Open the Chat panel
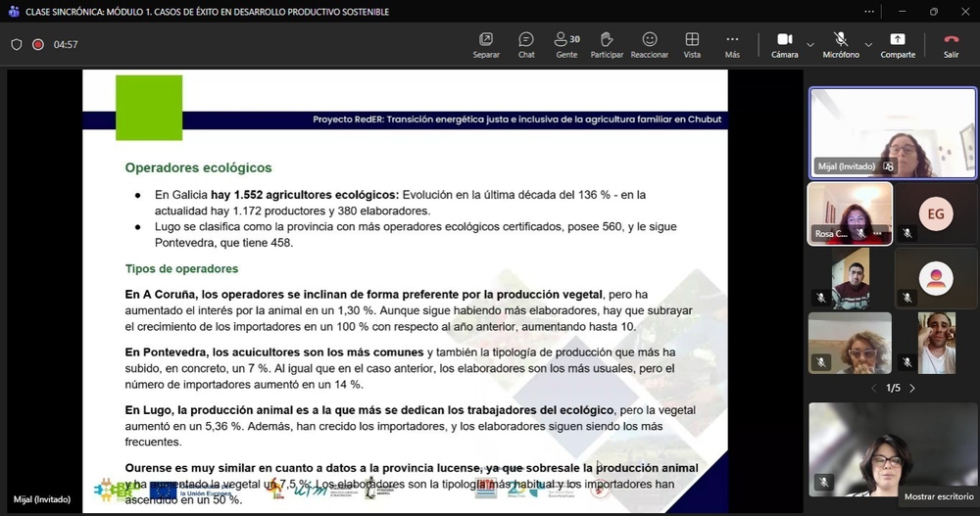This screenshot has width=980, height=516. (526, 44)
